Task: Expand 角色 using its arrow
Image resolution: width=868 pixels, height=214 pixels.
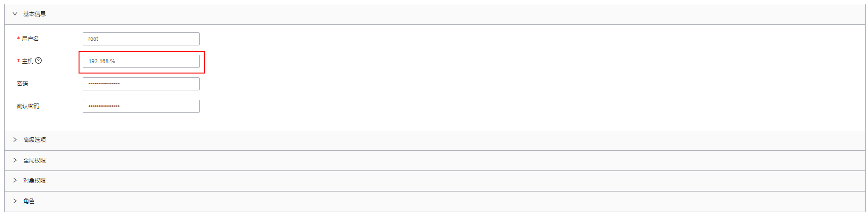Action: 15,201
